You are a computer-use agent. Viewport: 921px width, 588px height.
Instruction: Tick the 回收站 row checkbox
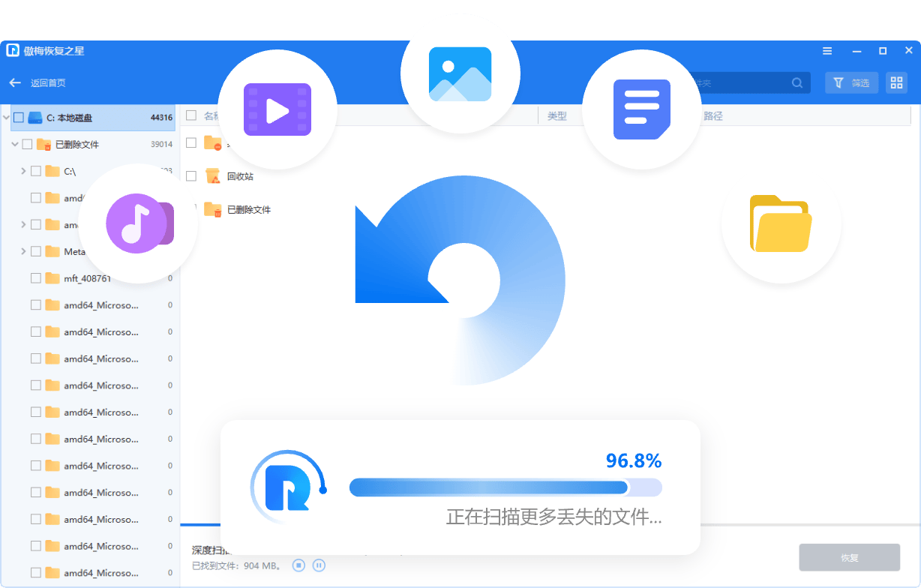coord(191,176)
